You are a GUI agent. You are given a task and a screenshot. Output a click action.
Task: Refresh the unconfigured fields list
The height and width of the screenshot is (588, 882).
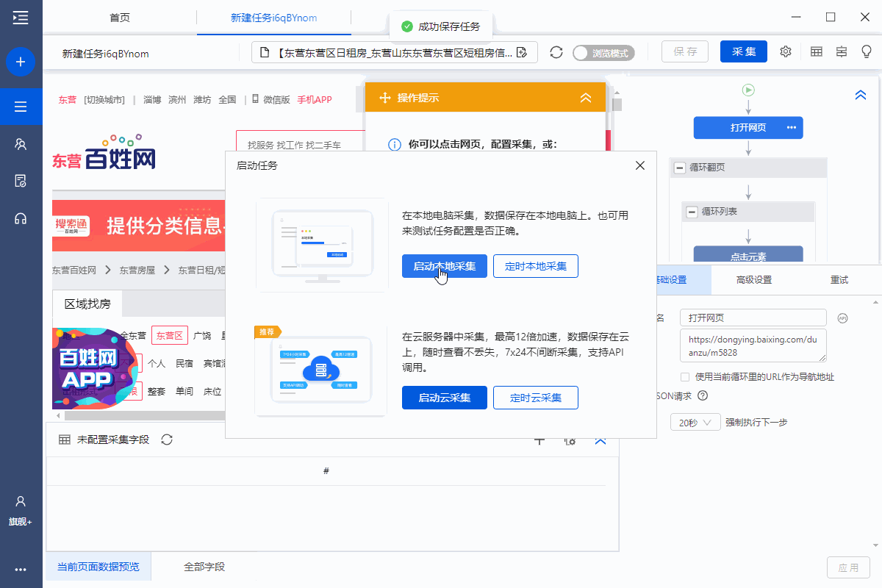click(x=167, y=440)
